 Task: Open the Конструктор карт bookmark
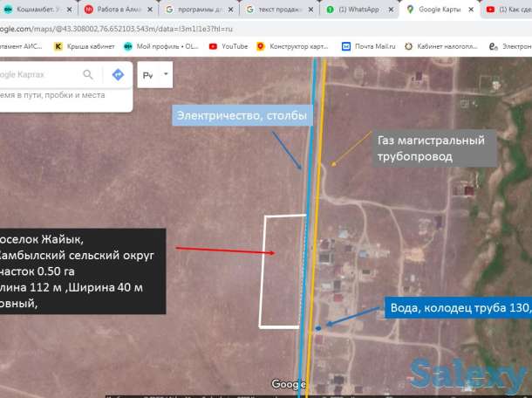(292, 46)
